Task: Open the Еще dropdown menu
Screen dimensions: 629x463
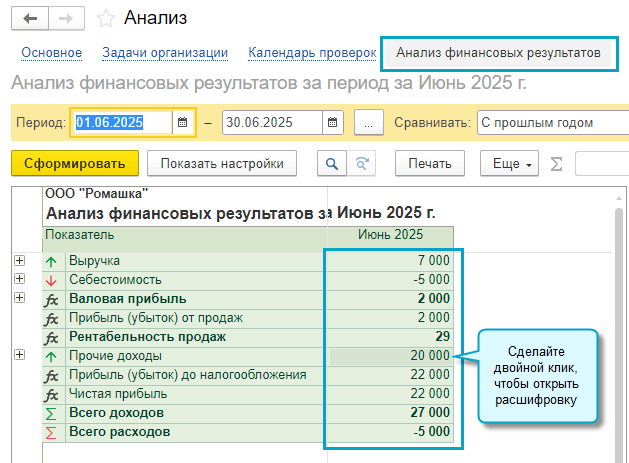Action: tap(509, 163)
